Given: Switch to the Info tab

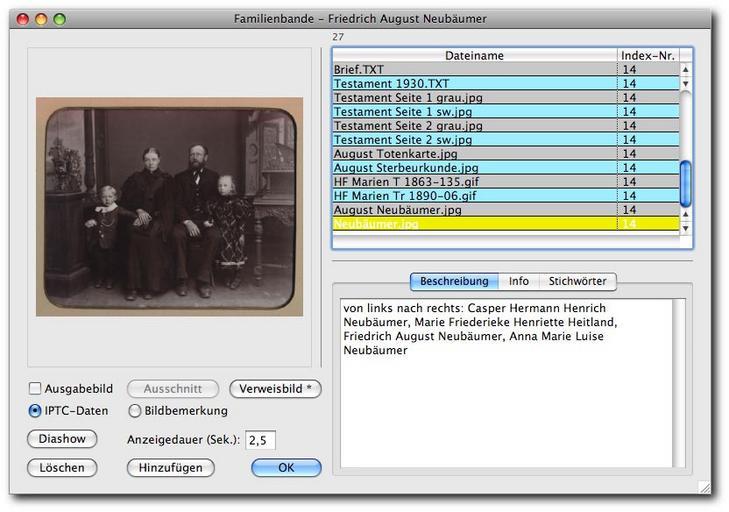Looking at the screenshot, I should point(518,281).
